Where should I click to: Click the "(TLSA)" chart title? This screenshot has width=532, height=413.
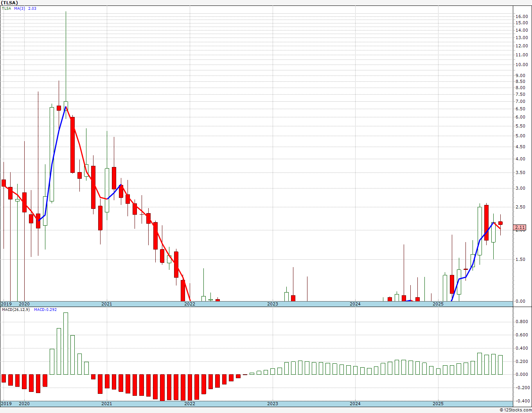point(9,2)
